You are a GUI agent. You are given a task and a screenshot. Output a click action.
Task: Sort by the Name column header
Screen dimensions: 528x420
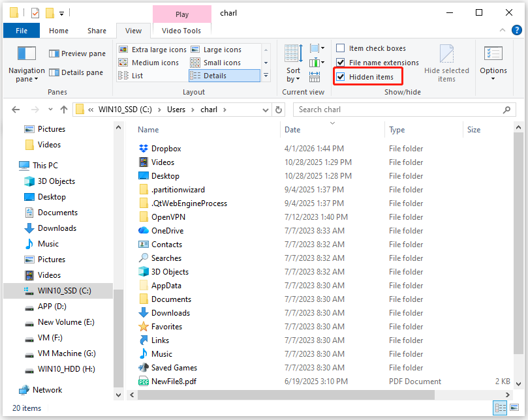(x=148, y=130)
